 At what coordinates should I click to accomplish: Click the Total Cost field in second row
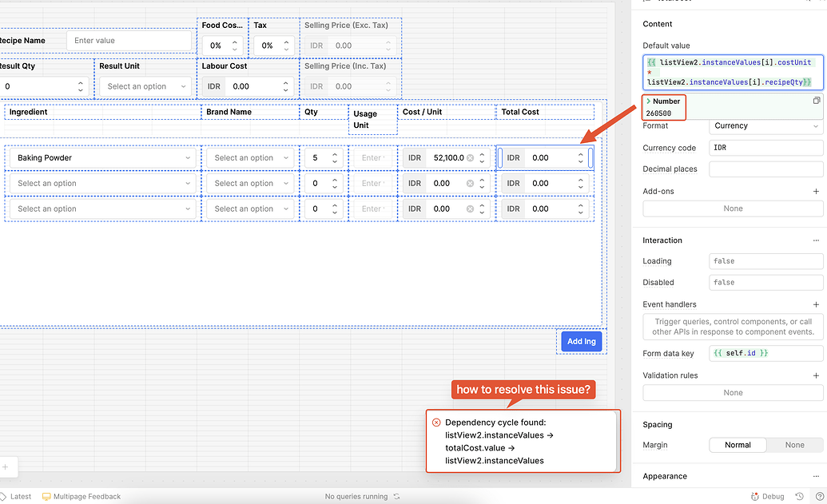(x=546, y=184)
